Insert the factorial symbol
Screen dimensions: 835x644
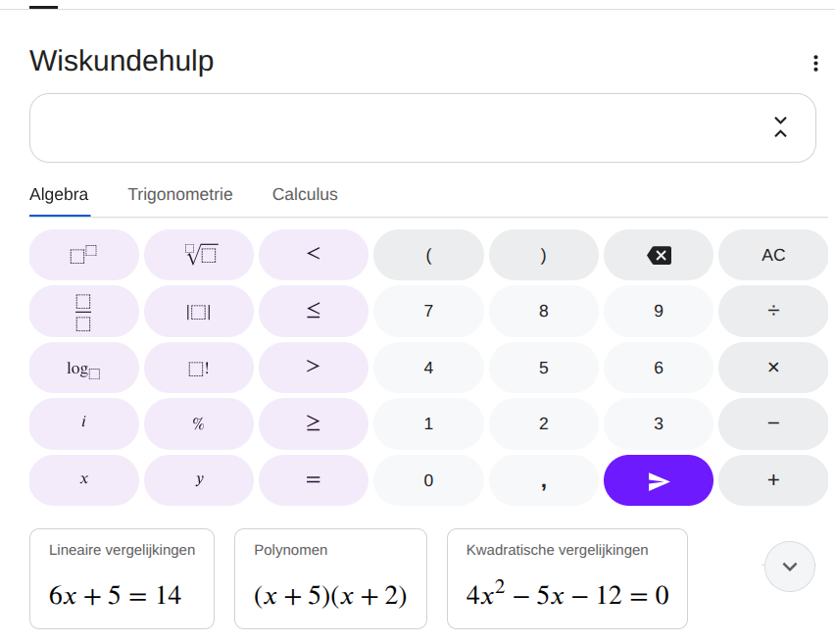click(199, 368)
